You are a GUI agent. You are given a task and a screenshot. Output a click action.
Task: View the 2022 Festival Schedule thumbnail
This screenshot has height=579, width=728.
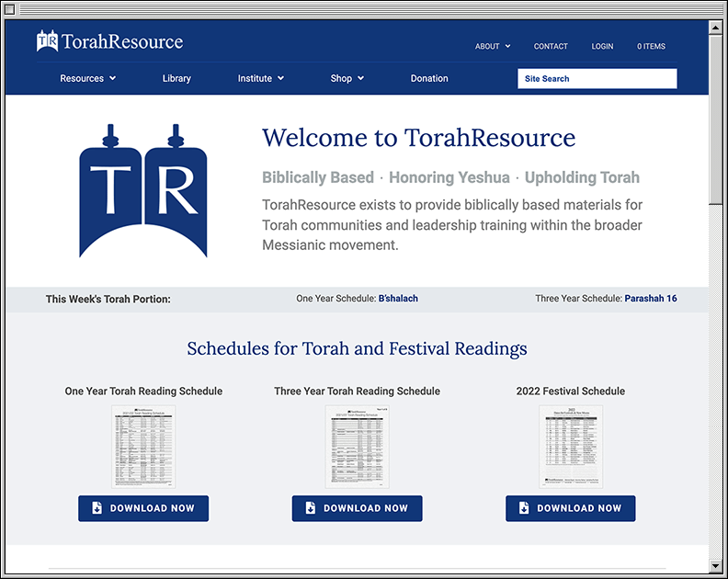(x=570, y=447)
